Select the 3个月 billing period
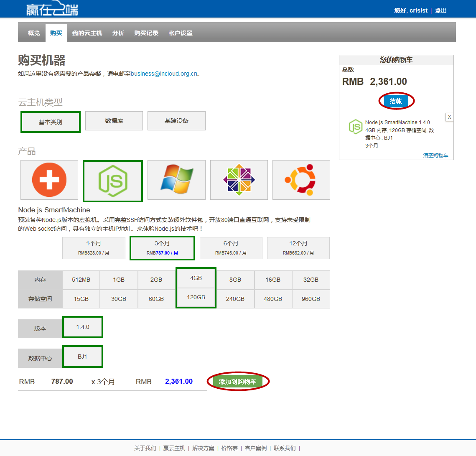Screen dimensions: 476x456 162,248
